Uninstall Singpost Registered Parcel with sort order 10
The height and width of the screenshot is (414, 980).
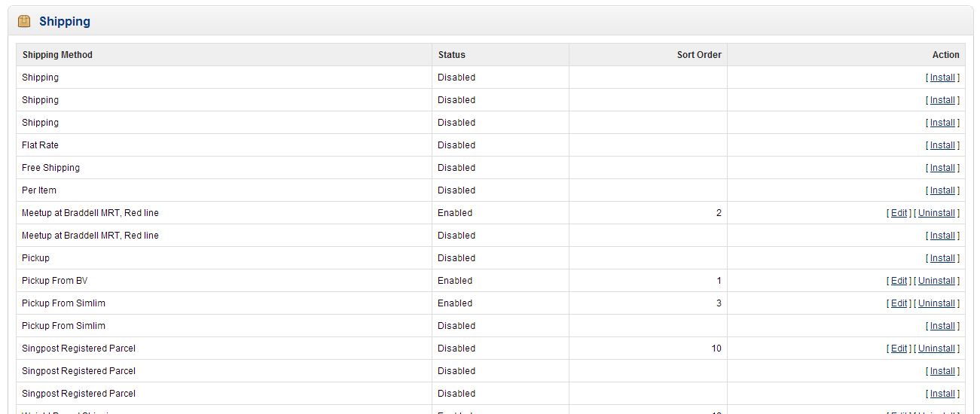pos(936,349)
